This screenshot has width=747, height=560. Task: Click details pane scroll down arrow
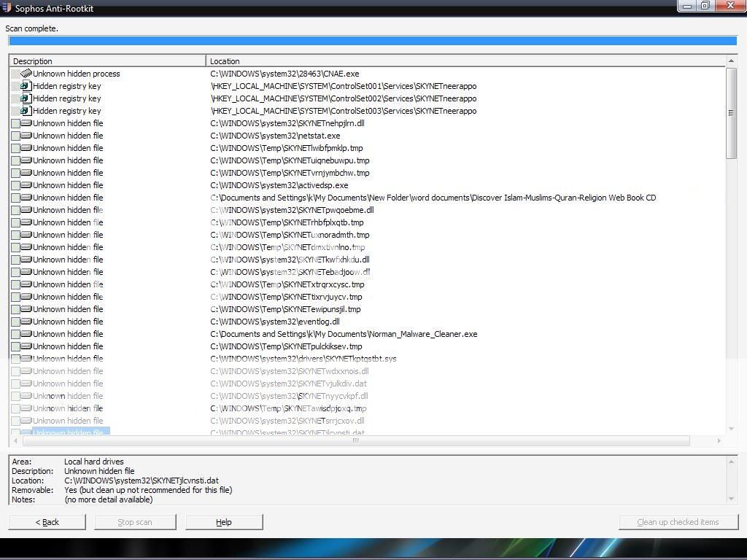pyautogui.click(x=731, y=499)
